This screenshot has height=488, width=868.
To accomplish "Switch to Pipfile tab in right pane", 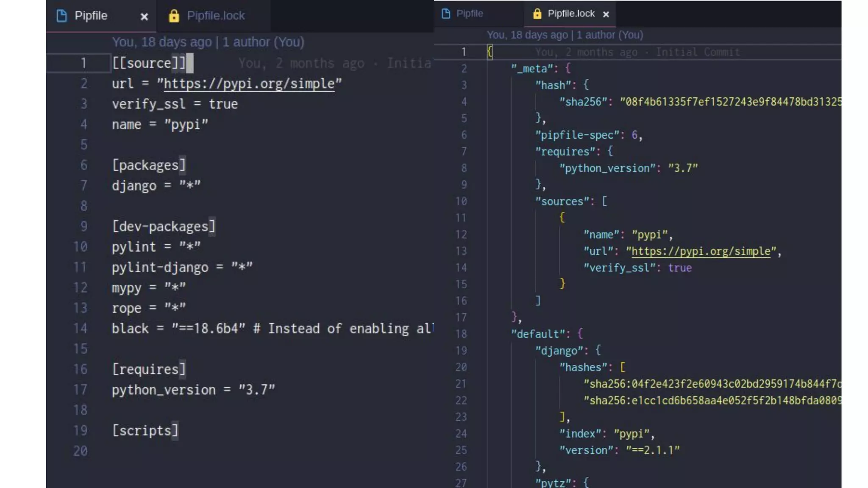I will (x=469, y=14).
